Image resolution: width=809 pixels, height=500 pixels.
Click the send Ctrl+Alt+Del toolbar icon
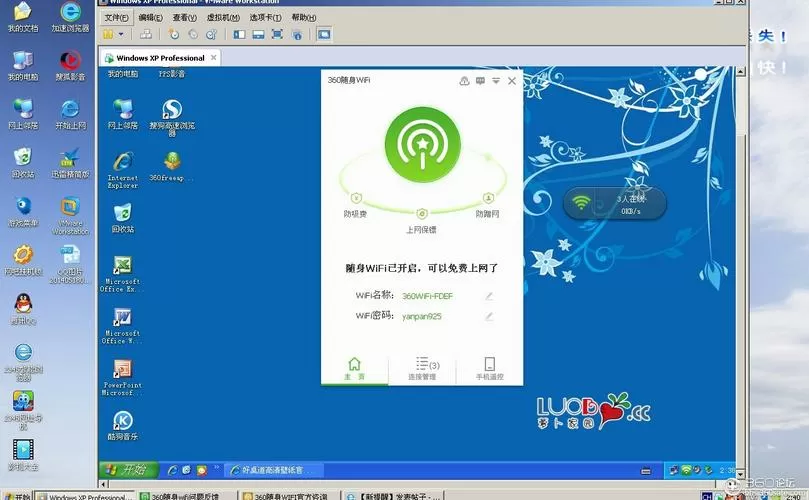pos(146,35)
